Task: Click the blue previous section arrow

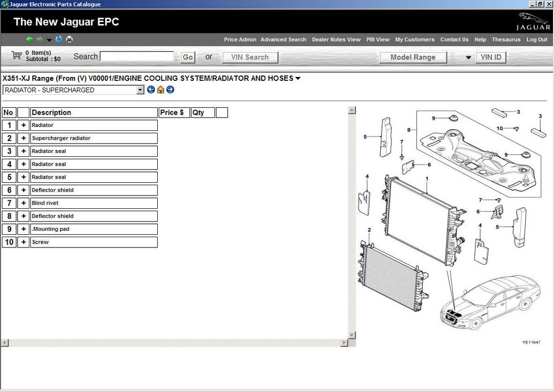Action: click(x=151, y=90)
